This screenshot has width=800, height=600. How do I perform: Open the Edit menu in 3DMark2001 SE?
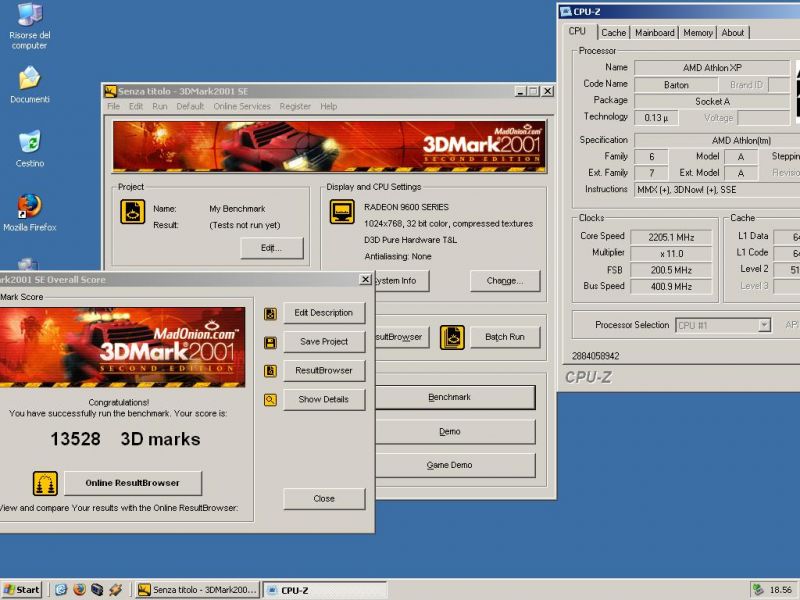(x=136, y=106)
